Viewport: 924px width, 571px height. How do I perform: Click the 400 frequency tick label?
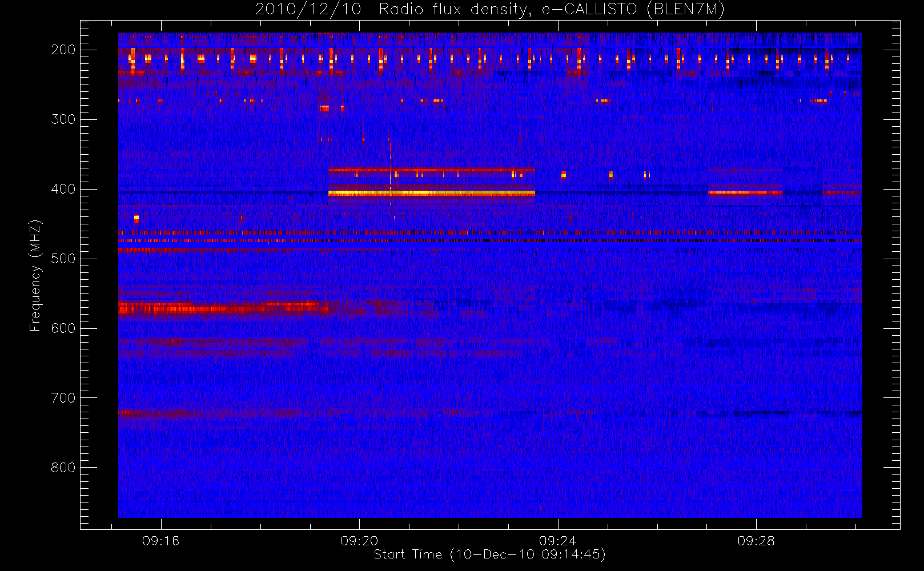pos(63,189)
